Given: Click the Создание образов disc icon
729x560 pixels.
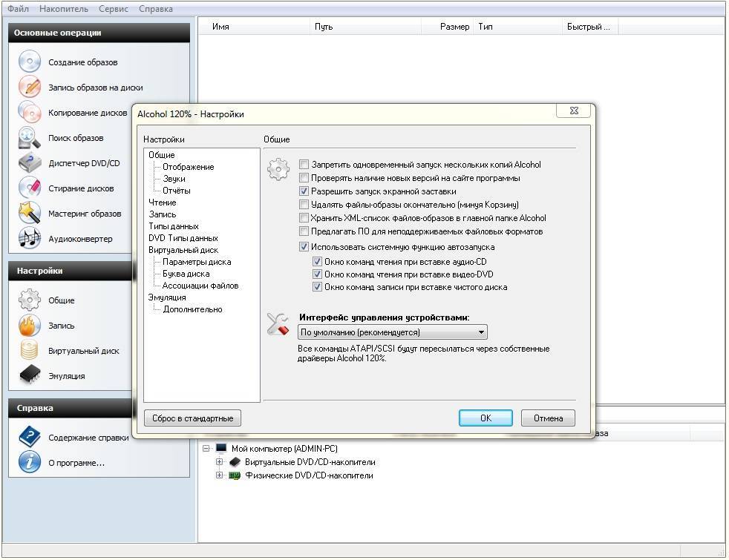Looking at the screenshot, I should tap(29, 62).
